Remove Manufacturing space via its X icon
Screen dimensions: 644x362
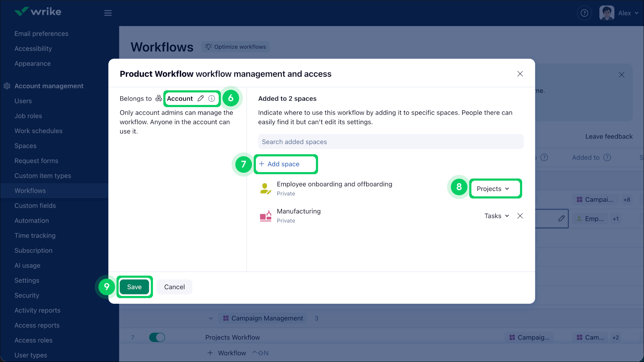pyautogui.click(x=520, y=216)
